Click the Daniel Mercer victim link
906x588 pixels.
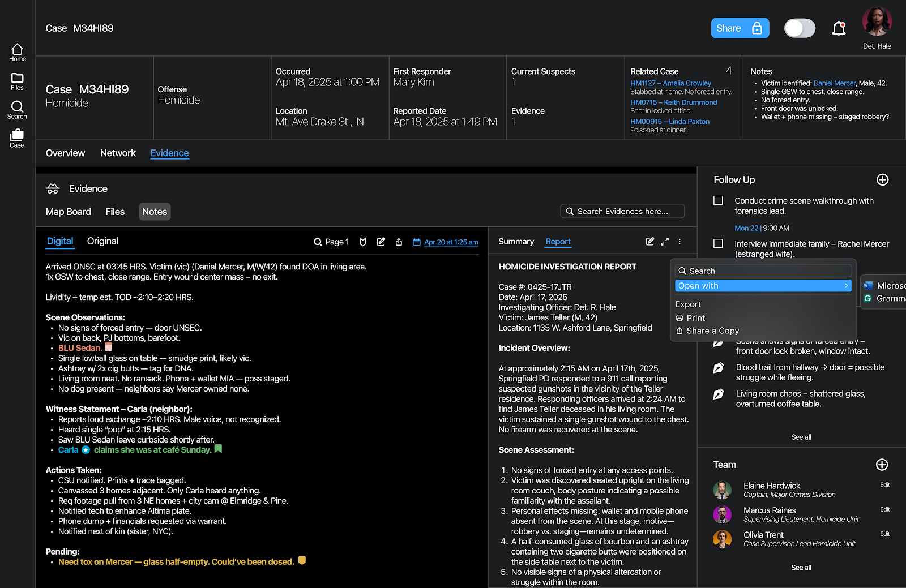834,83
